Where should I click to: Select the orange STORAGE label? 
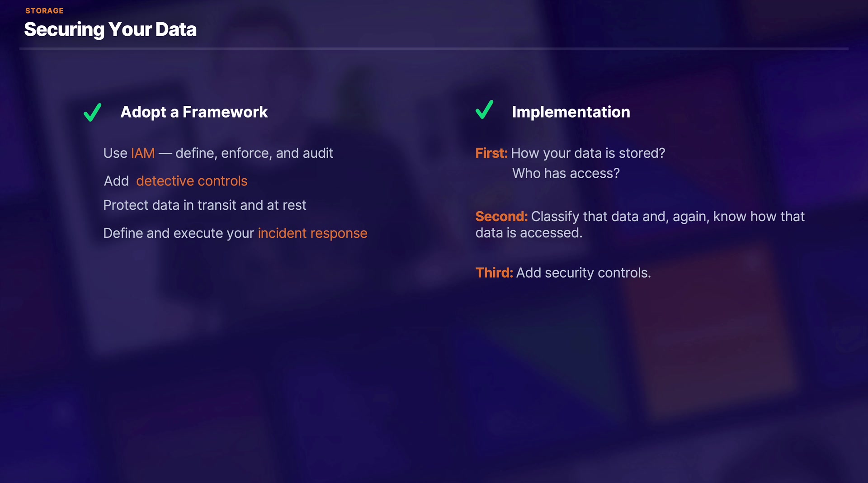(x=44, y=10)
